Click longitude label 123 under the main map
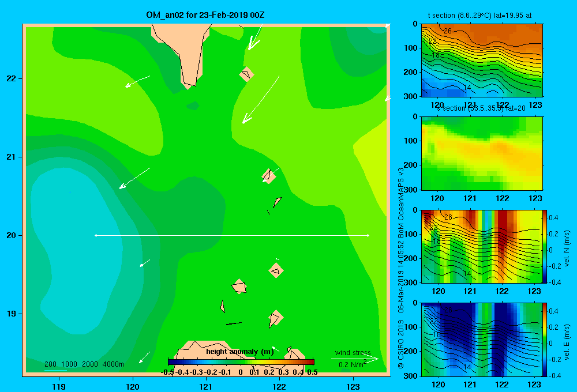577x392 pixels. point(353,387)
